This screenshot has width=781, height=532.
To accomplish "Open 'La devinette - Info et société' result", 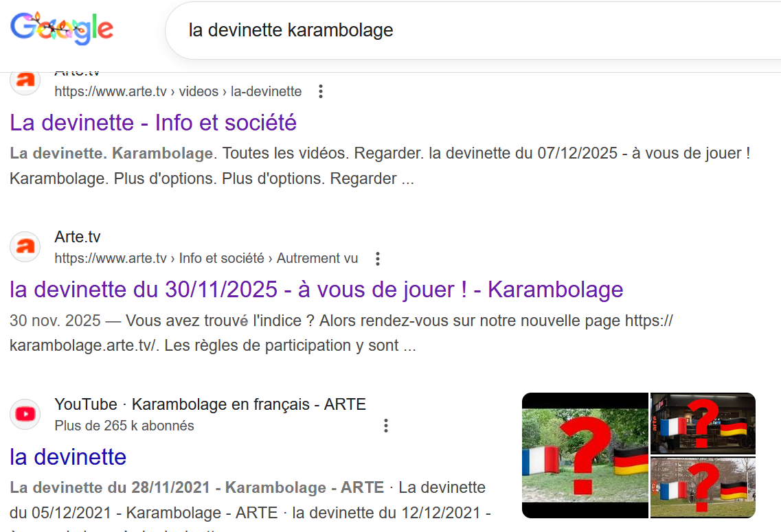I will point(153,123).
